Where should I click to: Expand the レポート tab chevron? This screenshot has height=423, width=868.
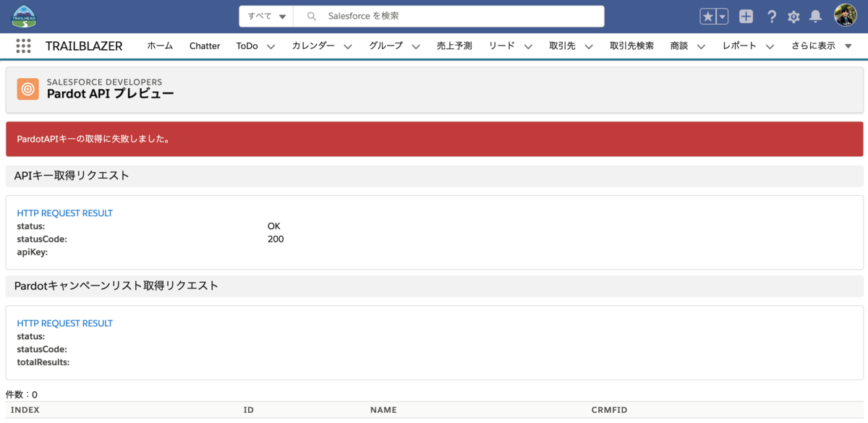[x=770, y=46]
